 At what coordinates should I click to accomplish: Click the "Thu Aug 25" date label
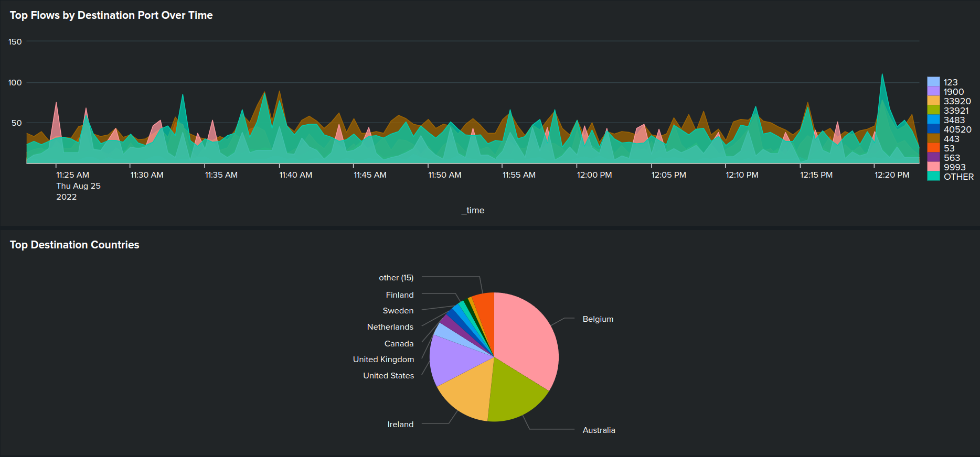(x=79, y=186)
